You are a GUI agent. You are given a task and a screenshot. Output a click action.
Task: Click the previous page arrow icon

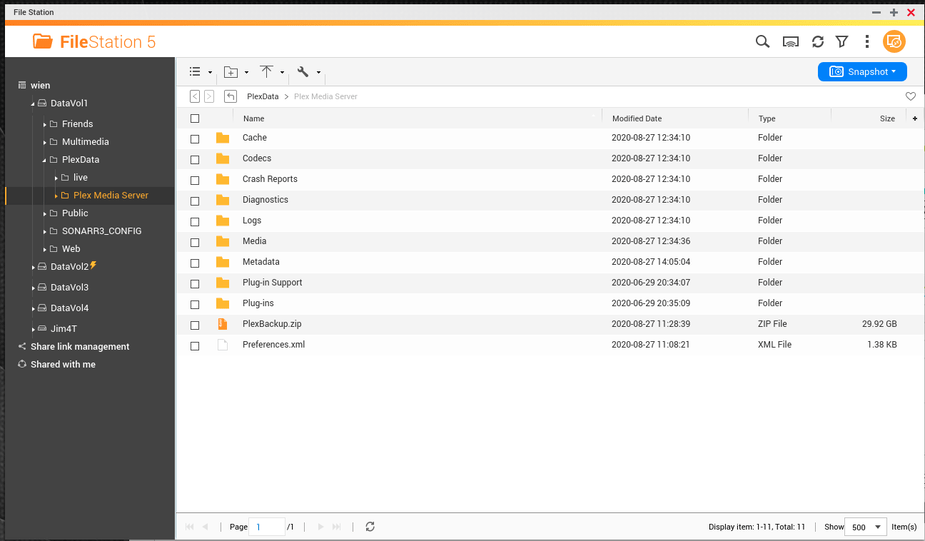205,526
